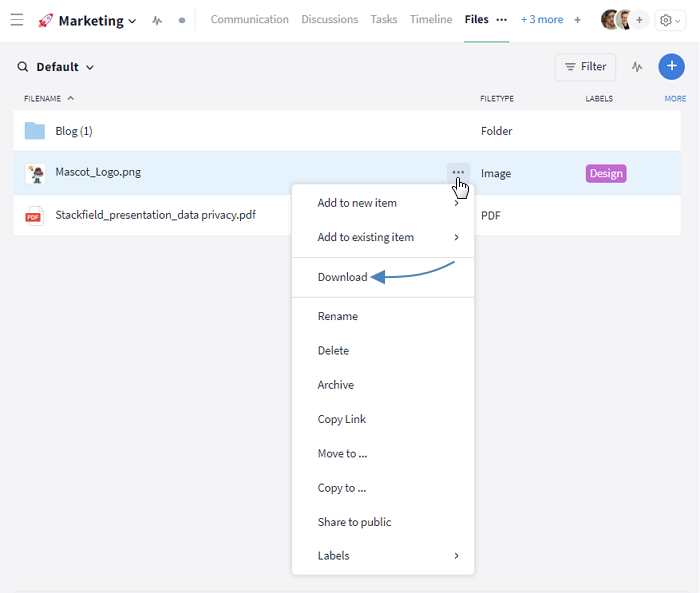Click the Filter button
700x593 pixels.
(586, 67)
